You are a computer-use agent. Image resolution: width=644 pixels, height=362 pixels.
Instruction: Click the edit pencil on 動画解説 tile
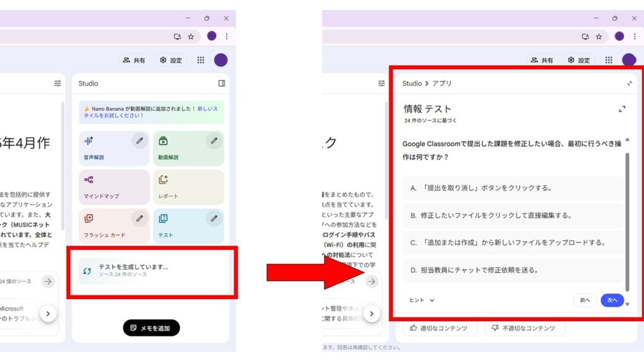coord(214,141)
